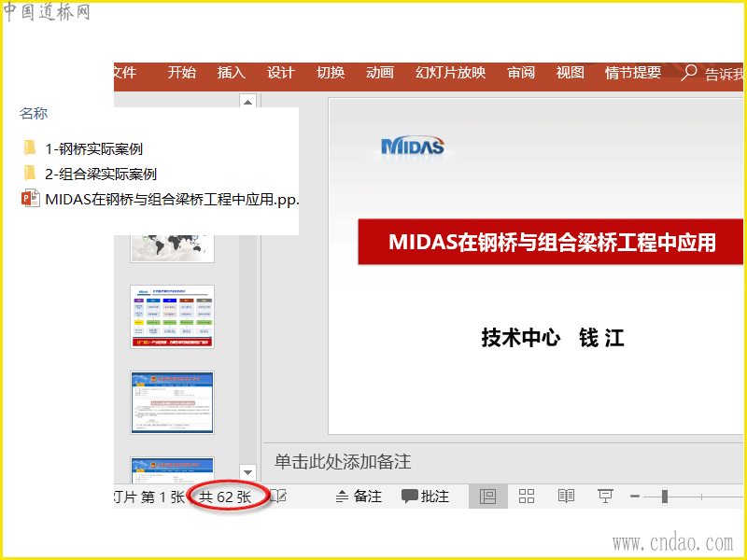Click the thumbnail pane scroll down arrow
747x560 pixels.
pos(247,472)
